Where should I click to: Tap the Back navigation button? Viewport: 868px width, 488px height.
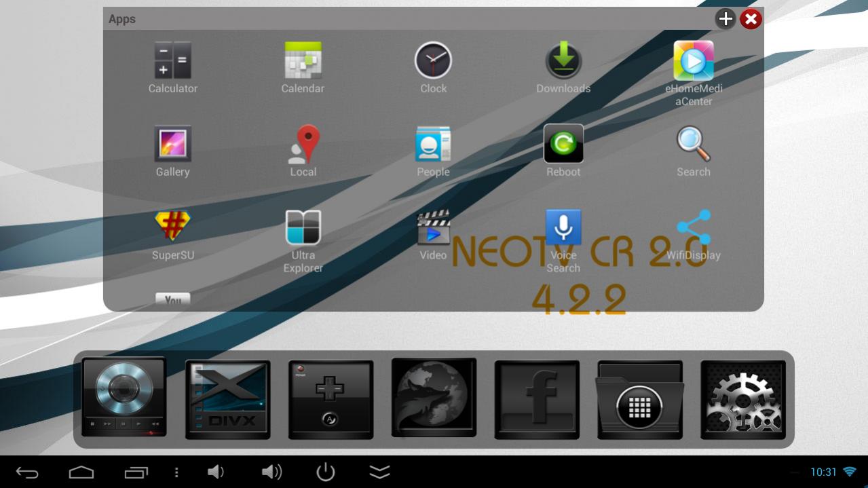(x=27, y=472)
